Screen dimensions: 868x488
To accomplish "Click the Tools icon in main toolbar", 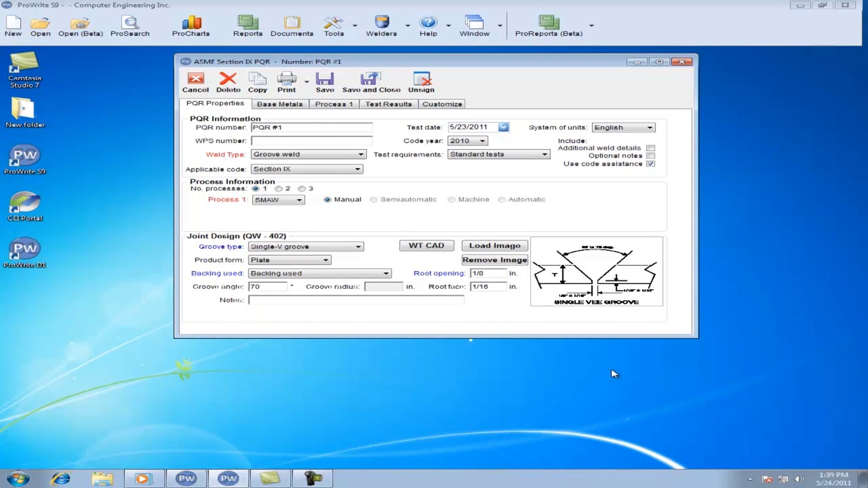I will coord(334,26).
